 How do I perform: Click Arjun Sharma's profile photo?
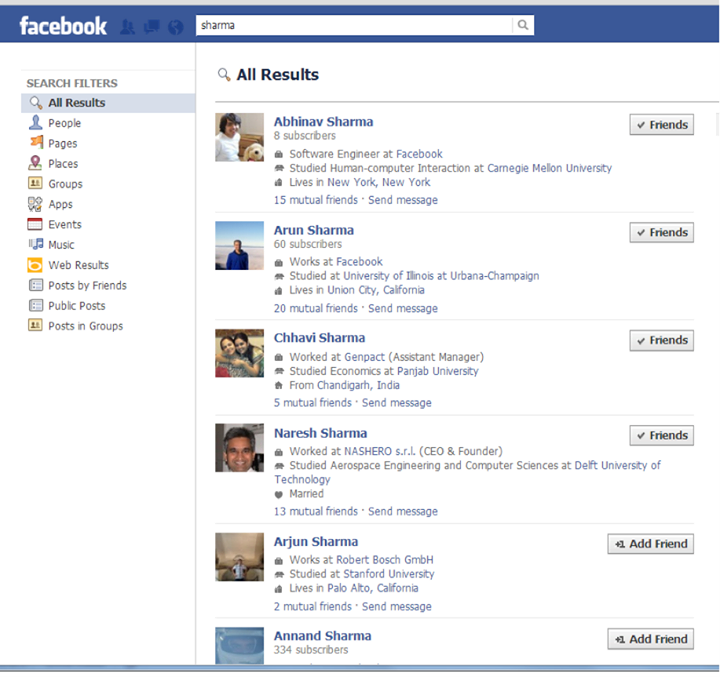[x=239, y=557]
